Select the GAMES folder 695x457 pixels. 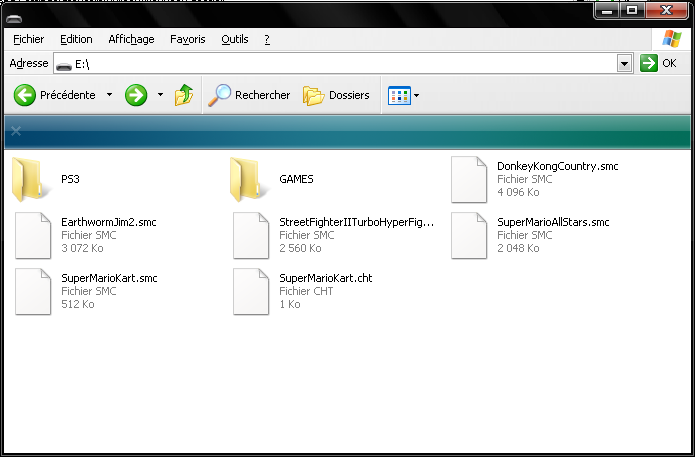(250, 179)
